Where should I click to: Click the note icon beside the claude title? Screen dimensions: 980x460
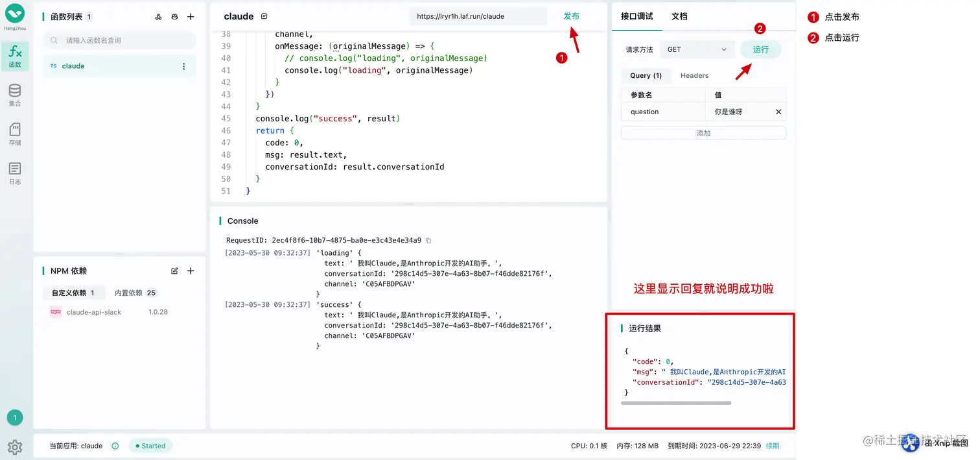tap(264, 16)
